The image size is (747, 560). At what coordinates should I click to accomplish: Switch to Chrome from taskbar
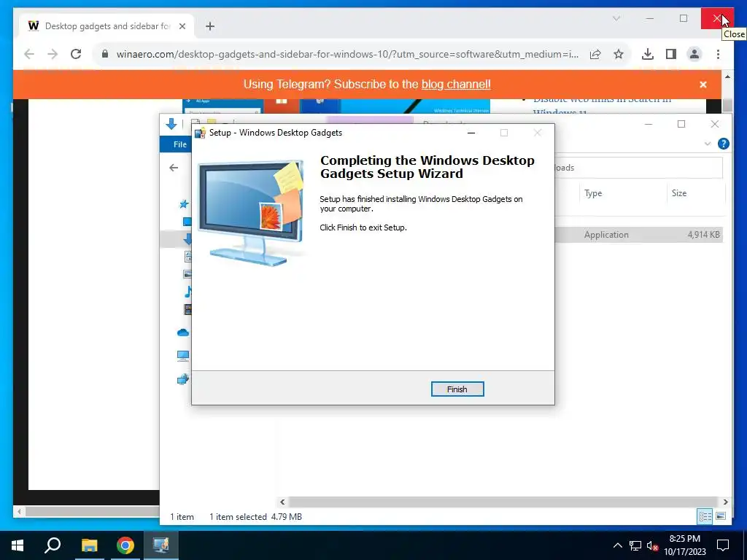click(125, 545)
